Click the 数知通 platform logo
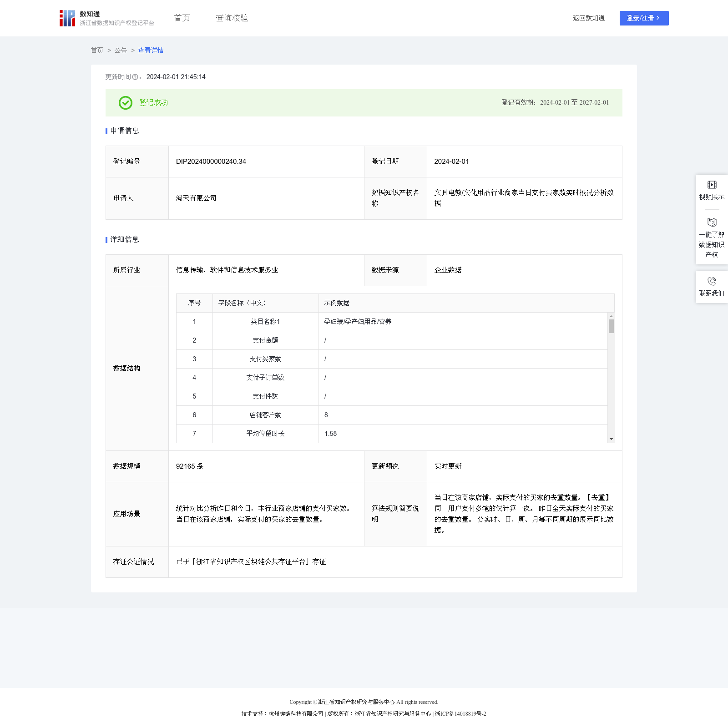Viewport: 728px width, 728px height. 67,18
